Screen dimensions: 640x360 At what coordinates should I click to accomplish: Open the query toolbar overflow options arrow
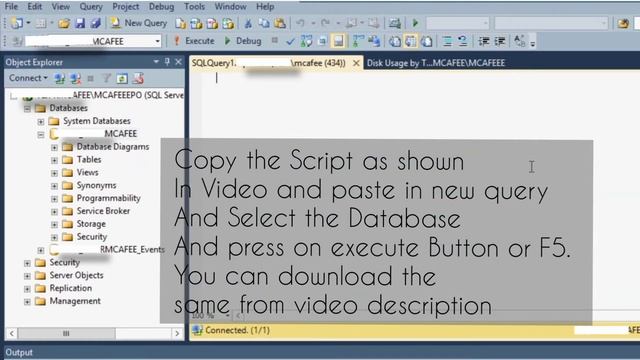[533, 42]
